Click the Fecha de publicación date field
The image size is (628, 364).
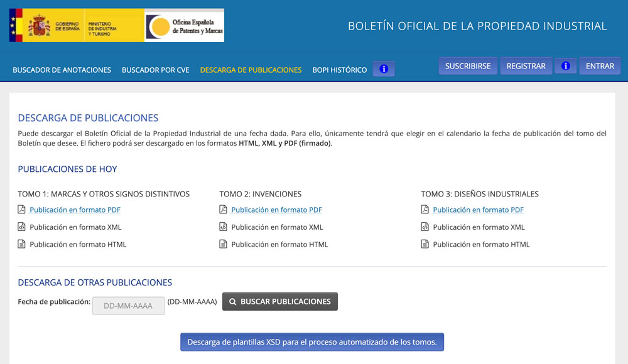pos(128,306)
